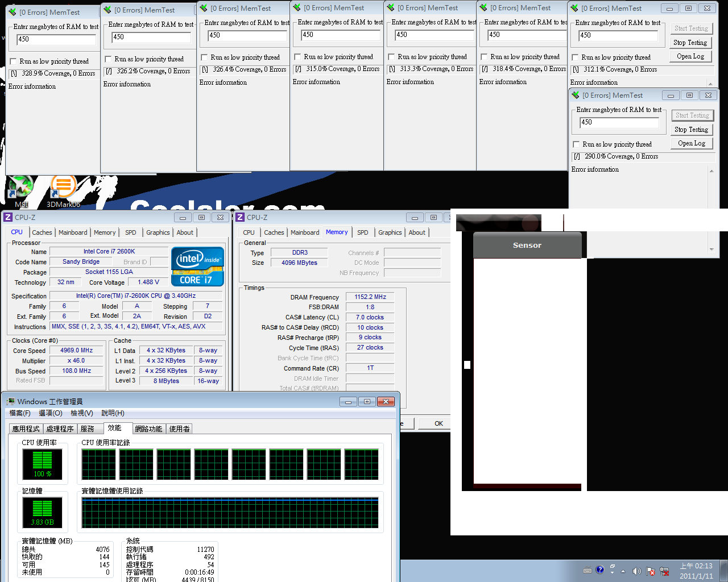The image size is (728, 582).
Task: Click the title icon of MemTest window at 318.4% coverage
Action: (x=483, y=7)
